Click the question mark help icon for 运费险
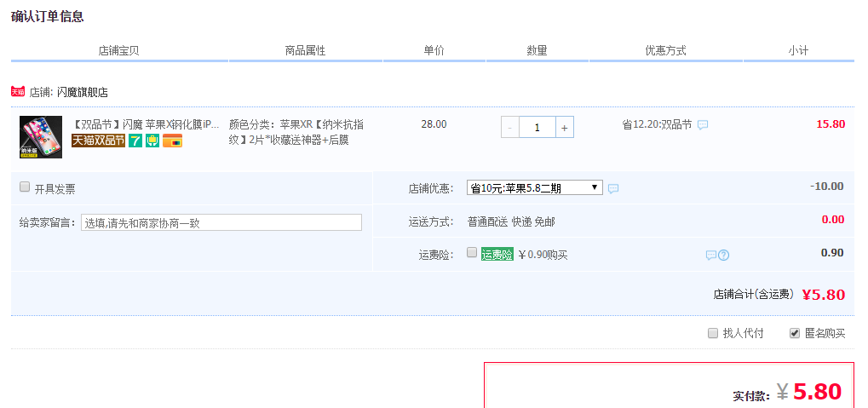Screen dimensions: 868x408 (723, 256)
